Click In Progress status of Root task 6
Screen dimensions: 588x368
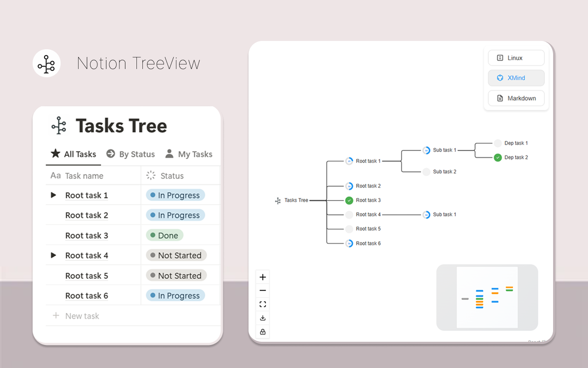[175, 296]
